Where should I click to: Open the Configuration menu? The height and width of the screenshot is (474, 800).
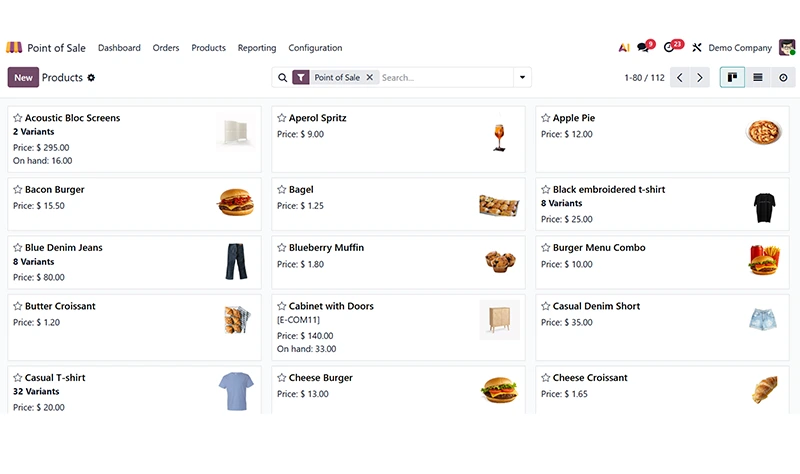(315, 47)
